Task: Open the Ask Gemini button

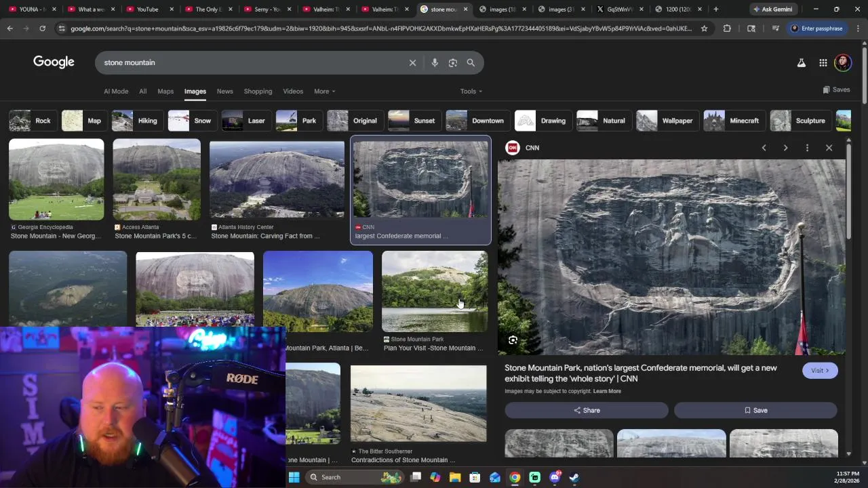Action: point(772,9)
